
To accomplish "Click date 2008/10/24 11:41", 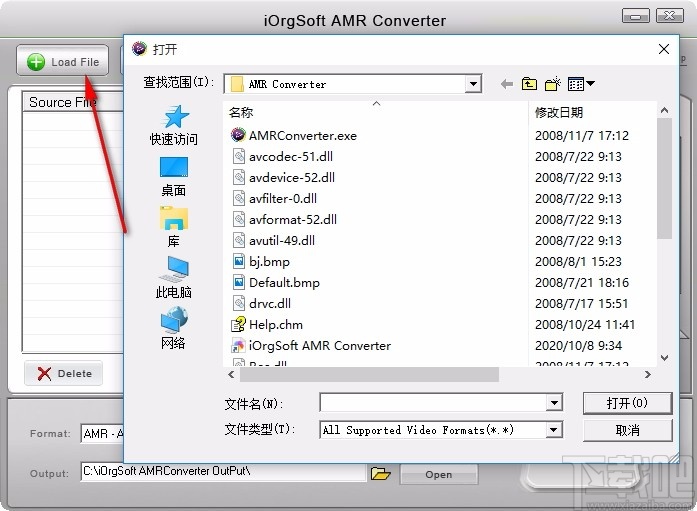I will (585, 324).
